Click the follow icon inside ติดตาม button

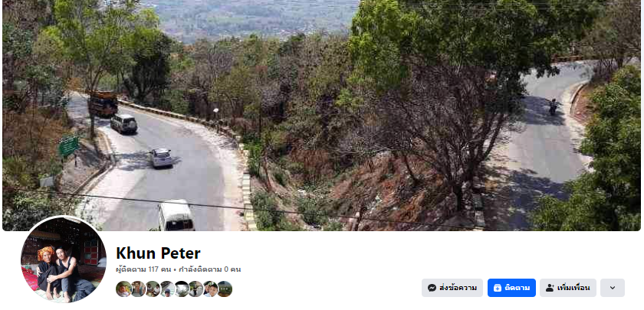coord(498,288)
